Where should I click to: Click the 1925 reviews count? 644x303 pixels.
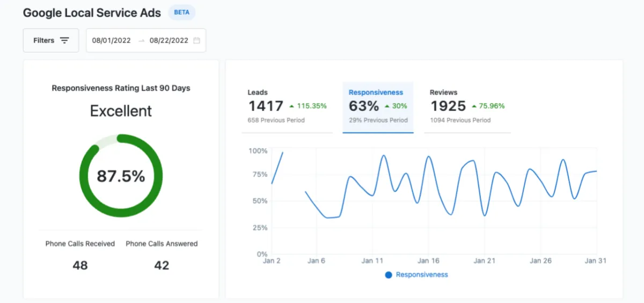(x=448, y=106)
